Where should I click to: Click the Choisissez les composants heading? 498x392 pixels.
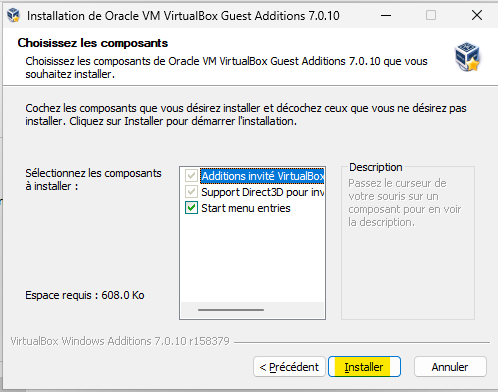93,43
